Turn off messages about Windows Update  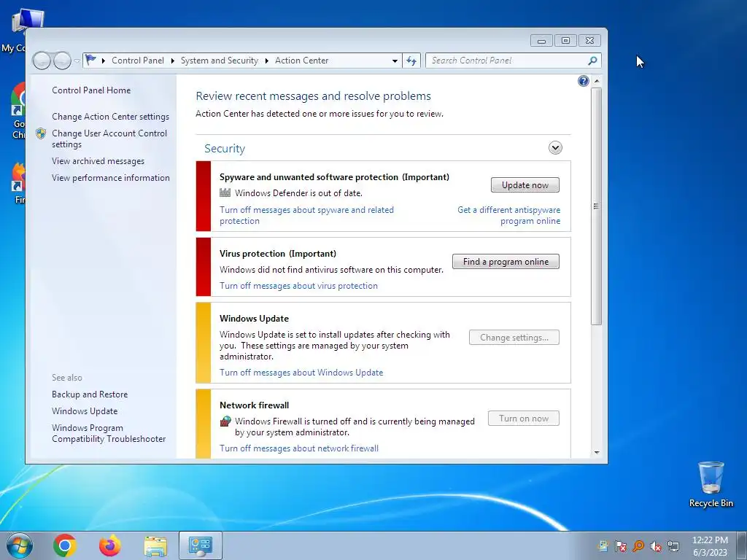click(301, 373)
